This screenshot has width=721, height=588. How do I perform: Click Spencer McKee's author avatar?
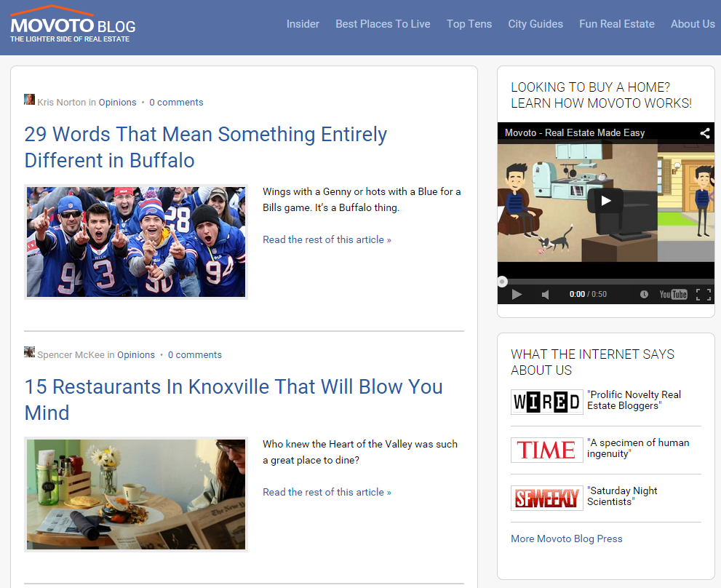point(29,352)
